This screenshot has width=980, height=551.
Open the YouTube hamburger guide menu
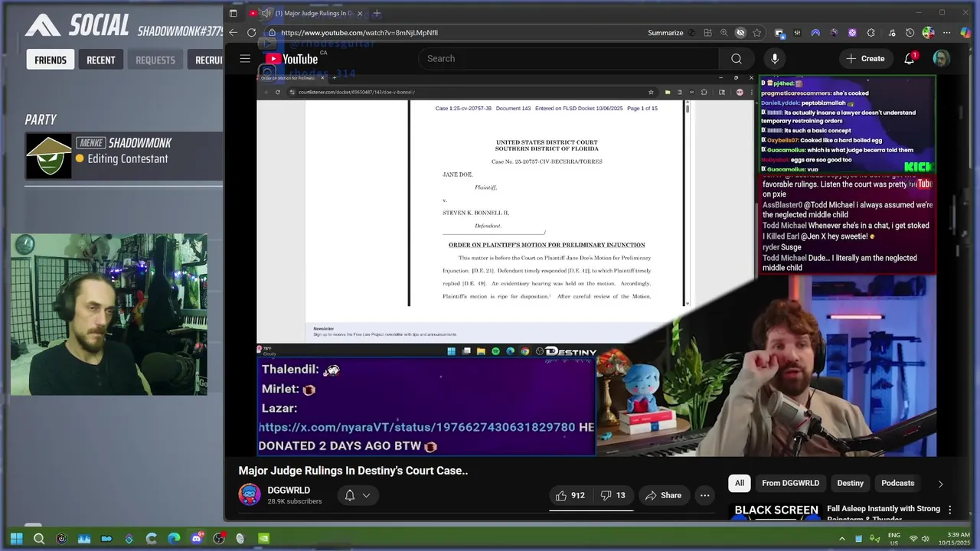[x=245, y=58]
